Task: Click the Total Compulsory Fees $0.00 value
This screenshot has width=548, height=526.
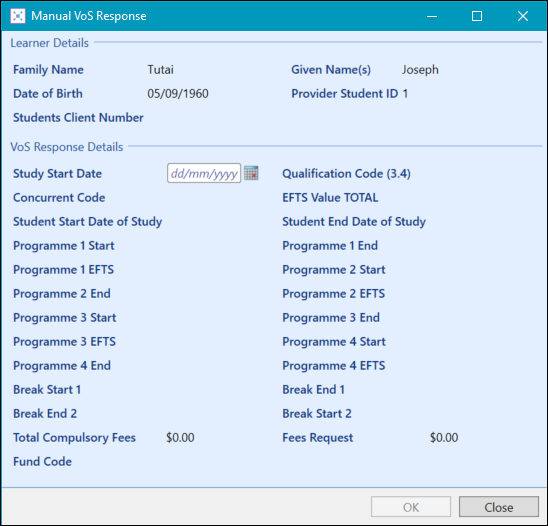Action: pos(180,438)
